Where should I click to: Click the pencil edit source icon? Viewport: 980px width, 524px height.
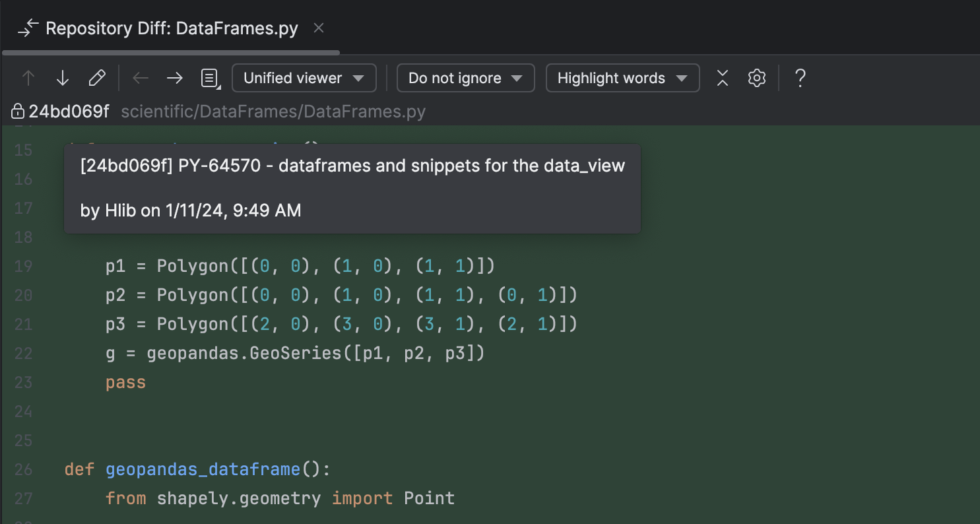pyautogui.click(x=97, y=79)
